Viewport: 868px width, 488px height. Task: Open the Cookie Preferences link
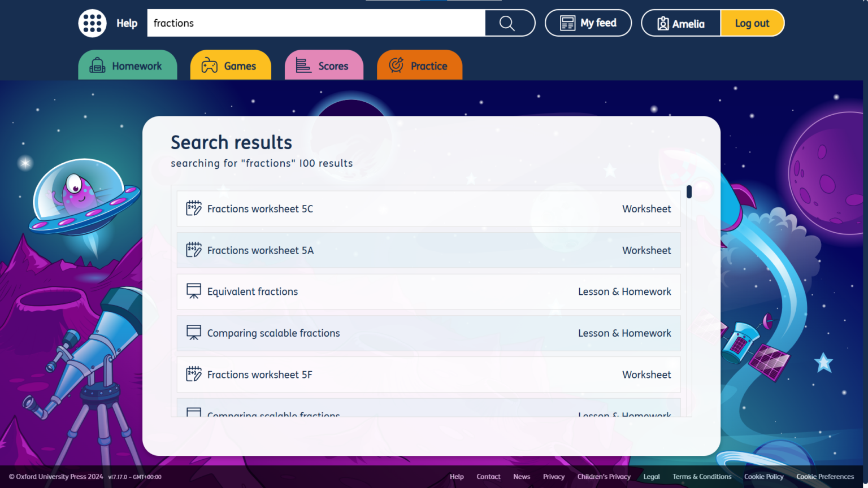825,476
